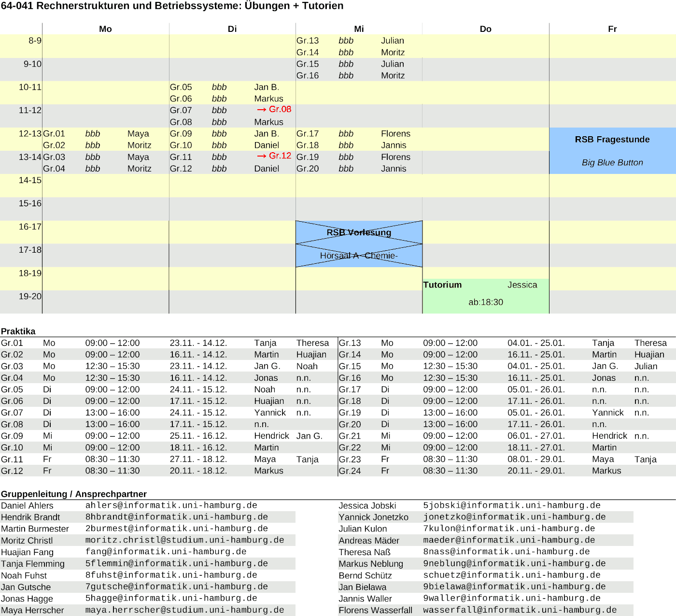Click the '10-11' time slot label

(x=30, y=87)
